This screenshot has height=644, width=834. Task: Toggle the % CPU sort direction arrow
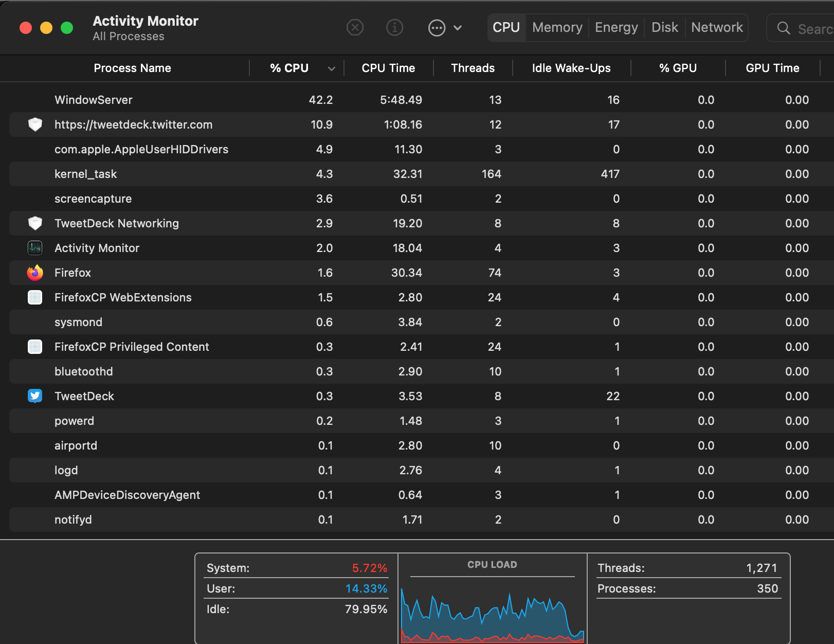332,68
